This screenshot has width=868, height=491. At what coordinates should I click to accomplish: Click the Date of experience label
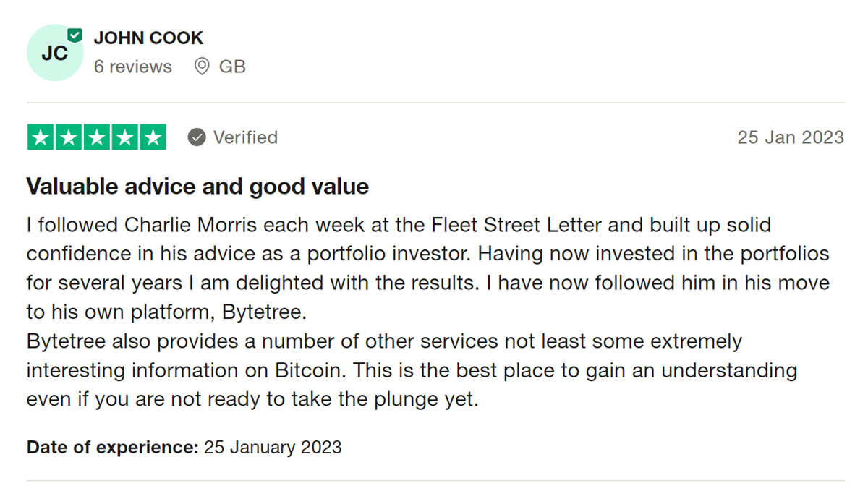[112, 447]
